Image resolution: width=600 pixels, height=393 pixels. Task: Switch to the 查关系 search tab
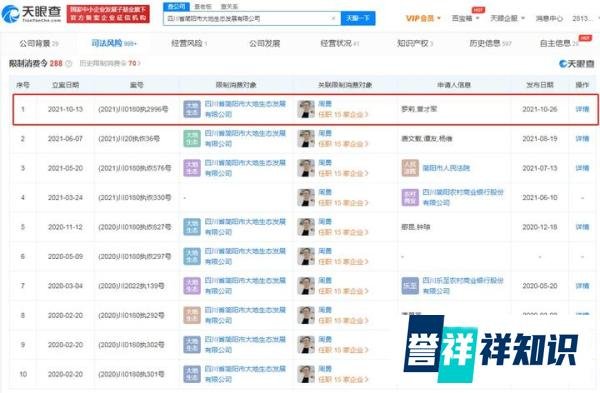pyautogui.click(x=230, y=7)
